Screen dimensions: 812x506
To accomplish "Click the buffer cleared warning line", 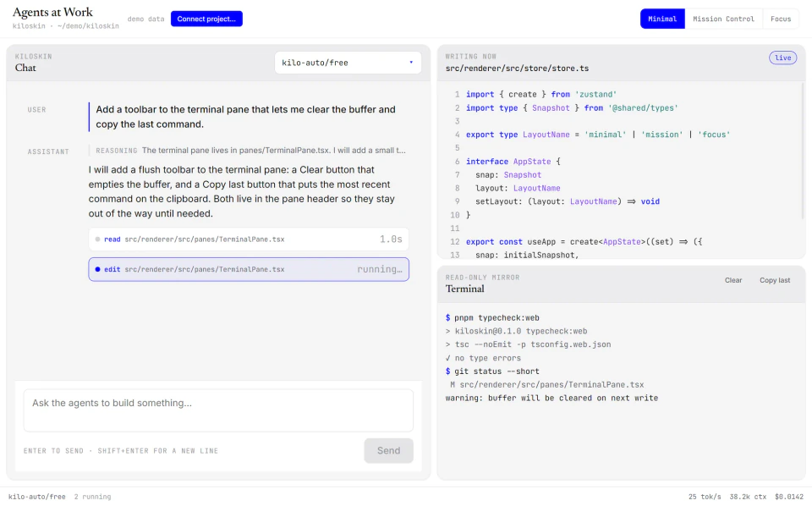I will pos(551,399).
